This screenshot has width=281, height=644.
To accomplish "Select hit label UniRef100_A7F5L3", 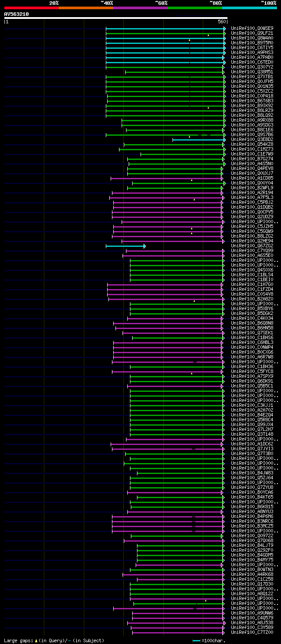I will [x=252, y=197].
